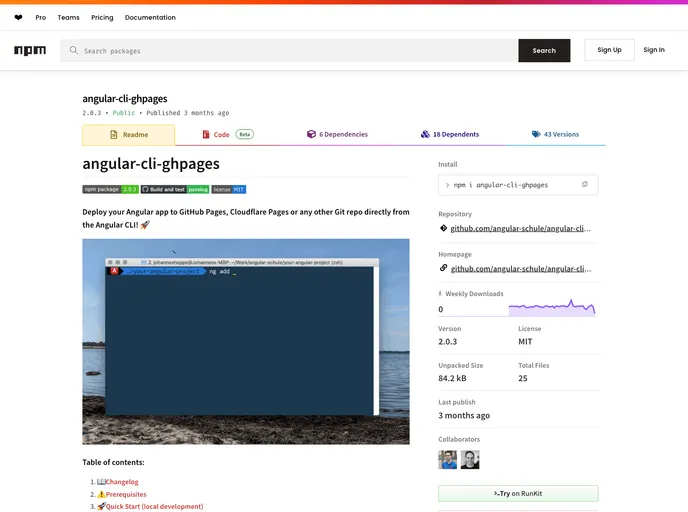Image resolution: width=688 pixels, height=512 pixels.
Task: Click the npm logo
Action: tap(30, 50)
